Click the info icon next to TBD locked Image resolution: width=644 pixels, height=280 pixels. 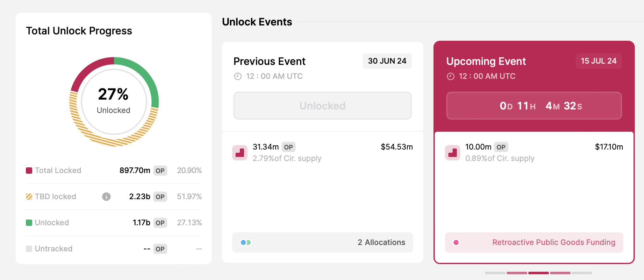[106, 197]
